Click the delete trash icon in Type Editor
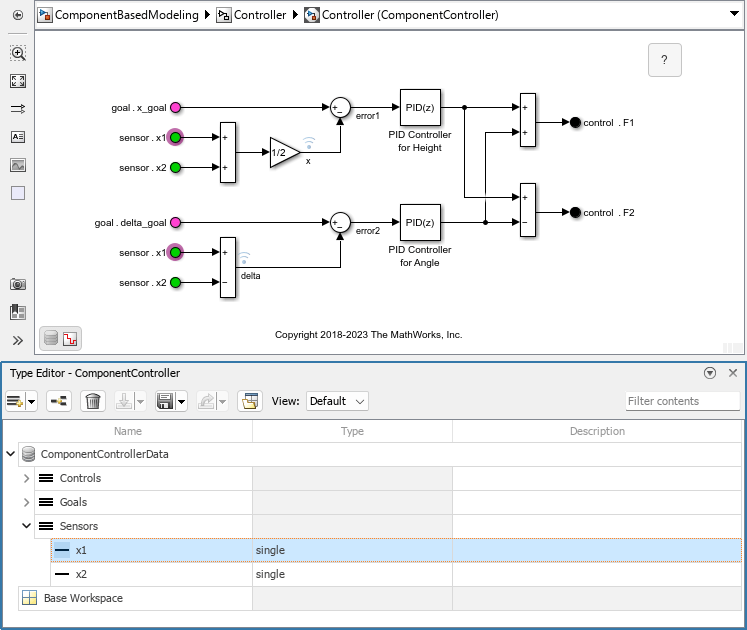The width and height of the screenshot is (747, 630). tap(93, 401)
